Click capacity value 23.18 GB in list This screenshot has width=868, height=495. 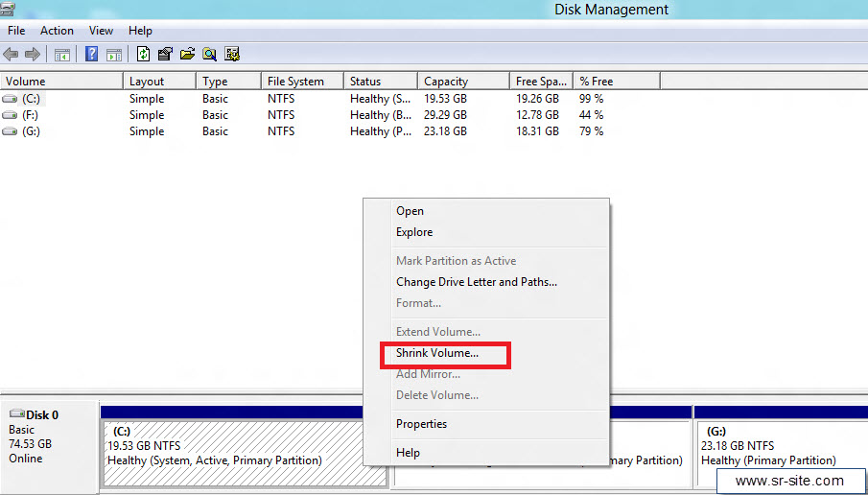tap(445, 131)
